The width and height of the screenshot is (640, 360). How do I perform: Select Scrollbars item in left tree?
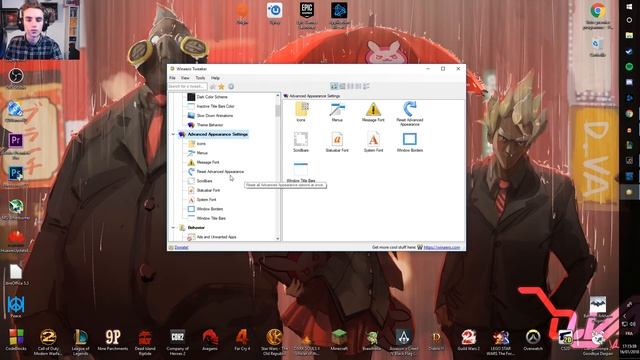click(x=200, y=181)
